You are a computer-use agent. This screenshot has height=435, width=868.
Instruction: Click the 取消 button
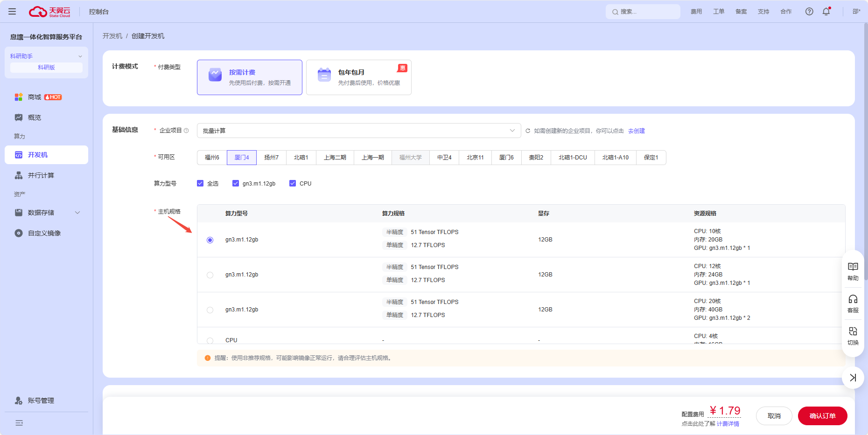coord(774,416)
